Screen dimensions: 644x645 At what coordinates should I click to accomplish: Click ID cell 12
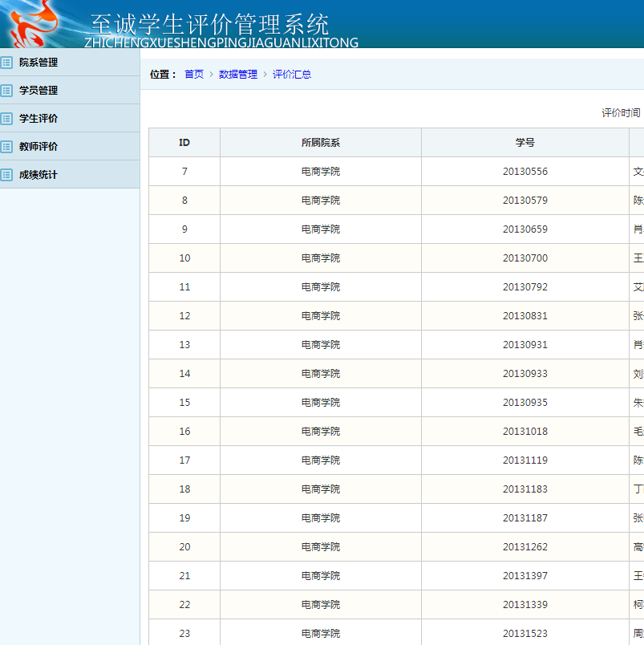[x=184, y=316]
